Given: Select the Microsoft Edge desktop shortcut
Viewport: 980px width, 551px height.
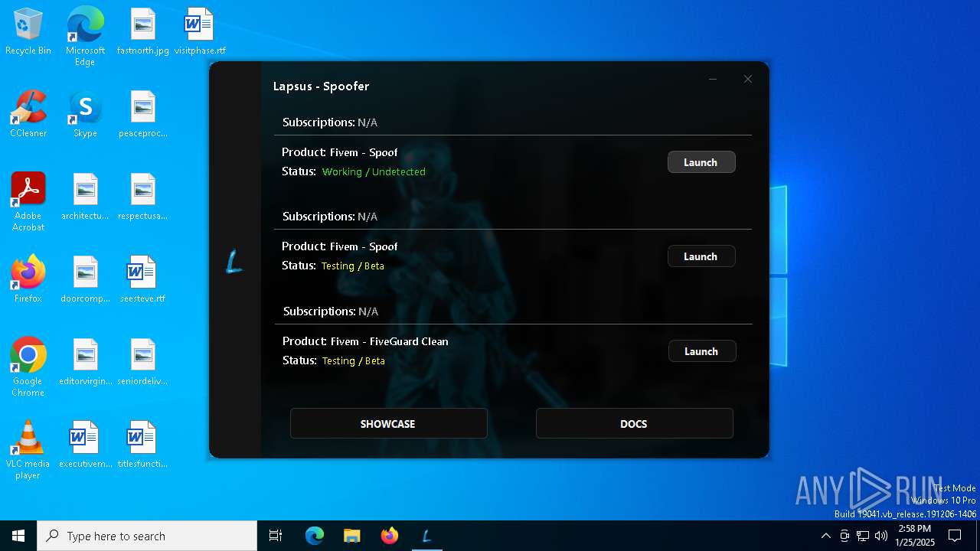Looking at the screenshot, I should tap(85, 37).
